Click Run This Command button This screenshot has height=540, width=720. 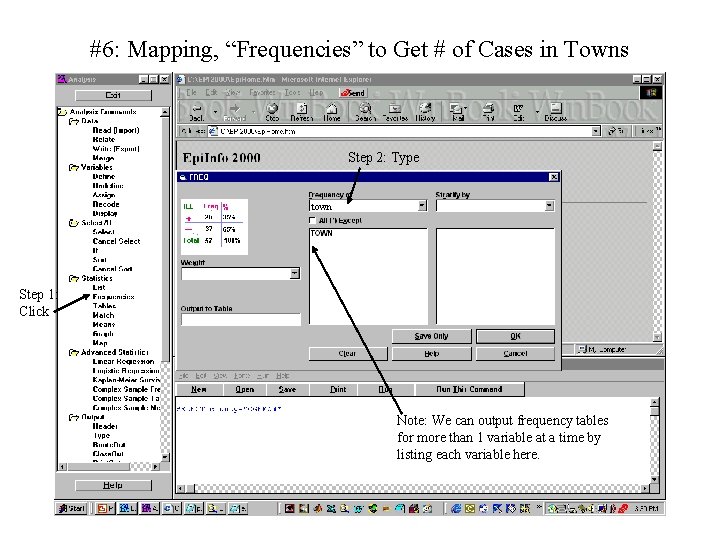pos(469,389)
